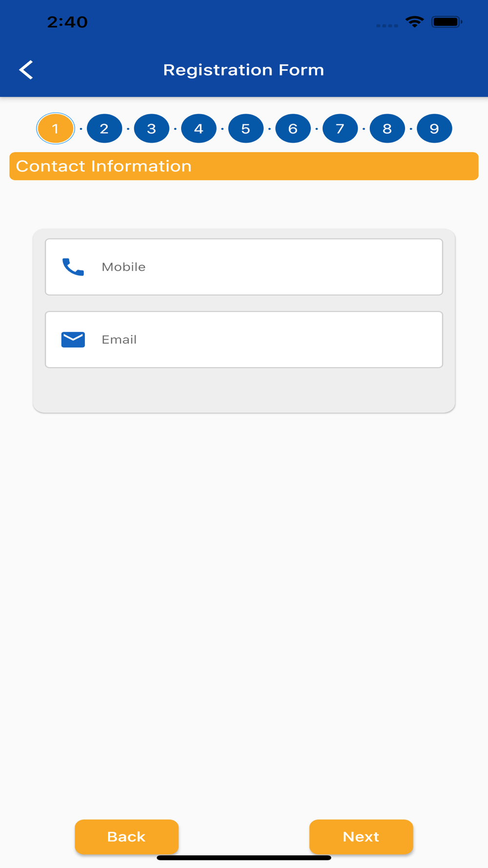Tap the battery status icon
488x868 pixels.
[x=447, y=22]
